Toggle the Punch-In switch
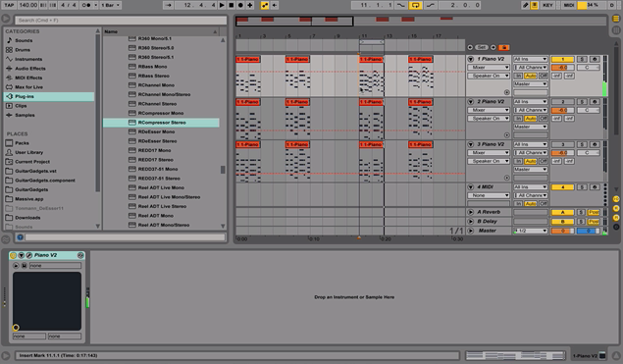 401,5
